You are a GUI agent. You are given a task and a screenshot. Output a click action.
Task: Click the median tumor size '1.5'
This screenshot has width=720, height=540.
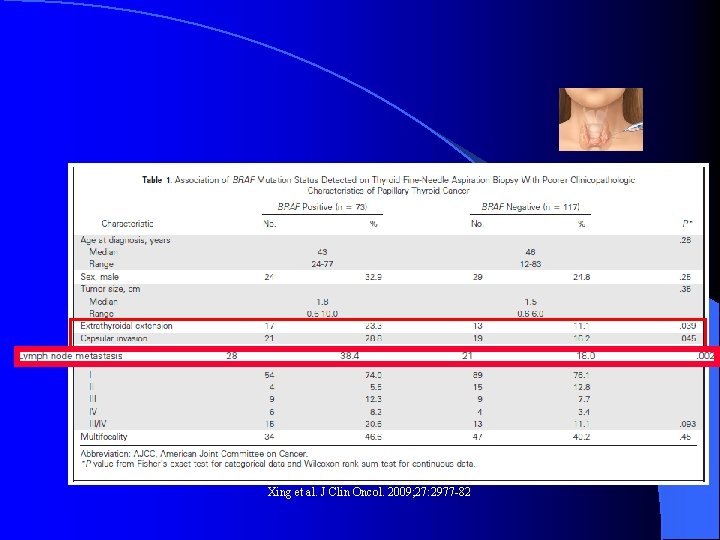(530, 302)
